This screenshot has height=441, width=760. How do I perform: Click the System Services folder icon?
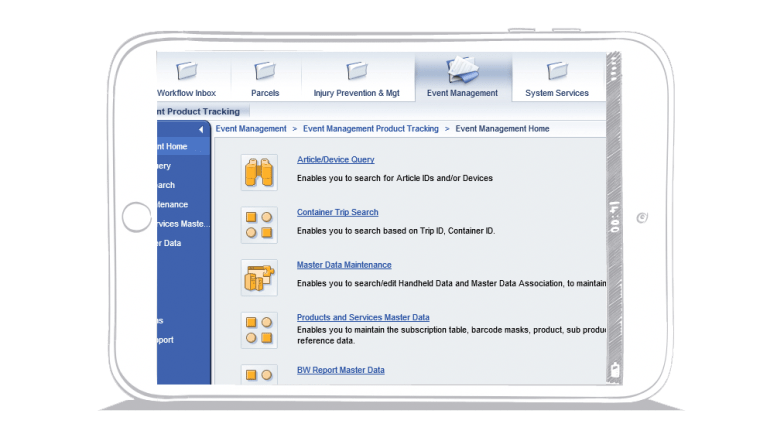click(557, 71)
